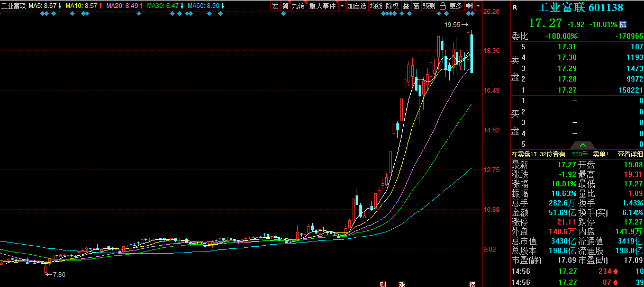Click the yellow R marker near stock name
This screenshot has height=287, width=644.
(515, 8)
